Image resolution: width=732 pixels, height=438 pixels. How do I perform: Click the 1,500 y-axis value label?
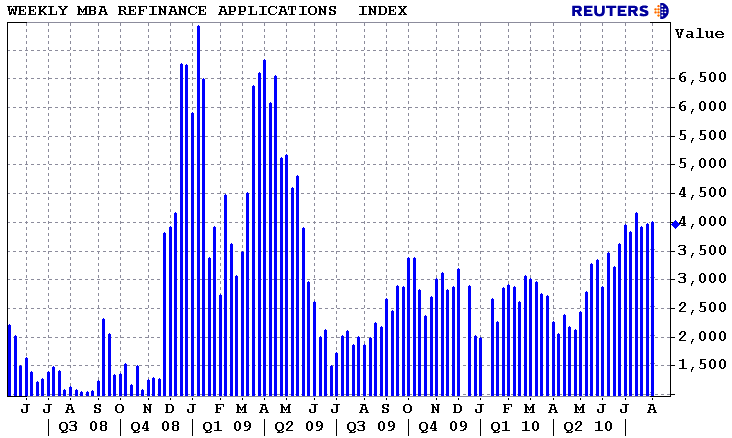click(702, 365)
